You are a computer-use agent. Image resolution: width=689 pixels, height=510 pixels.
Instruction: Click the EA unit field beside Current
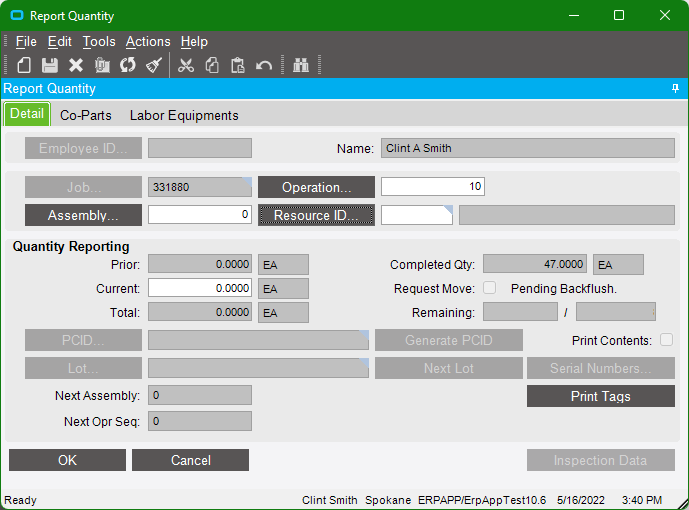[x=283, y=289]
